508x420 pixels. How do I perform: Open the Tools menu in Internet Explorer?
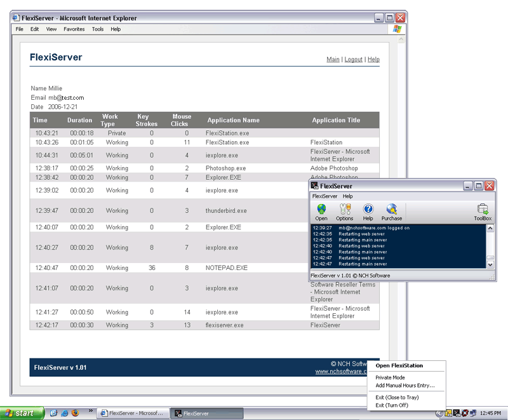pyautogui.click(x=97, y=29)
